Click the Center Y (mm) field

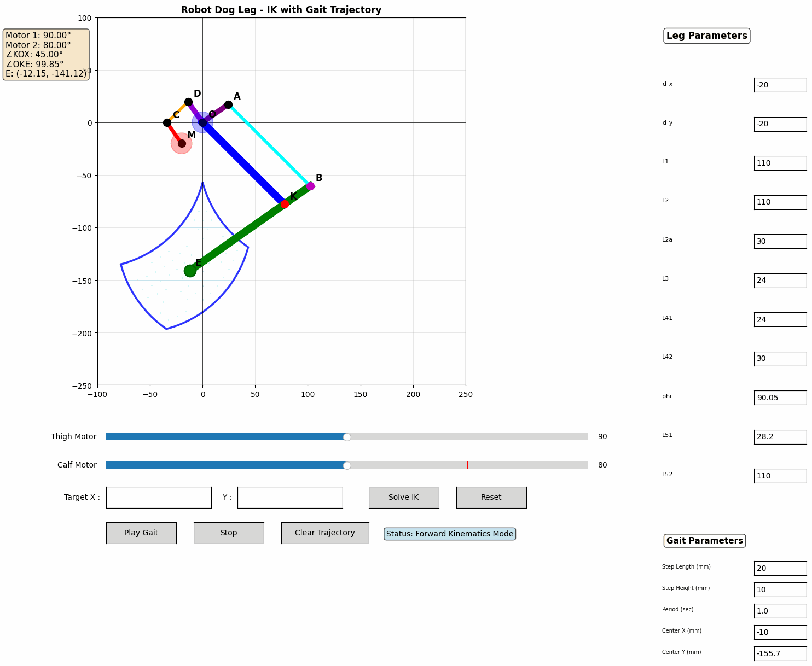point(780,653)
